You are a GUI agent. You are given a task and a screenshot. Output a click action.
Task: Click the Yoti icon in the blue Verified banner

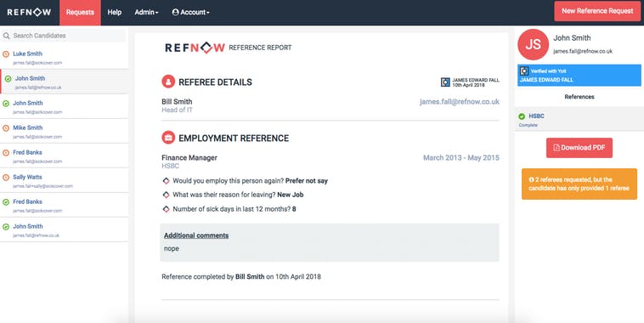(523, 71)
